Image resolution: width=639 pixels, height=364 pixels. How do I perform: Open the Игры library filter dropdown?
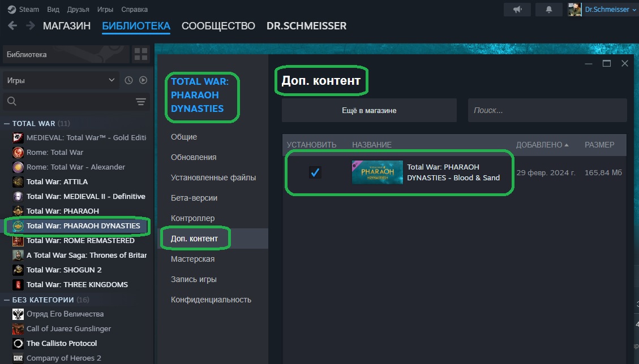[61, 80]
